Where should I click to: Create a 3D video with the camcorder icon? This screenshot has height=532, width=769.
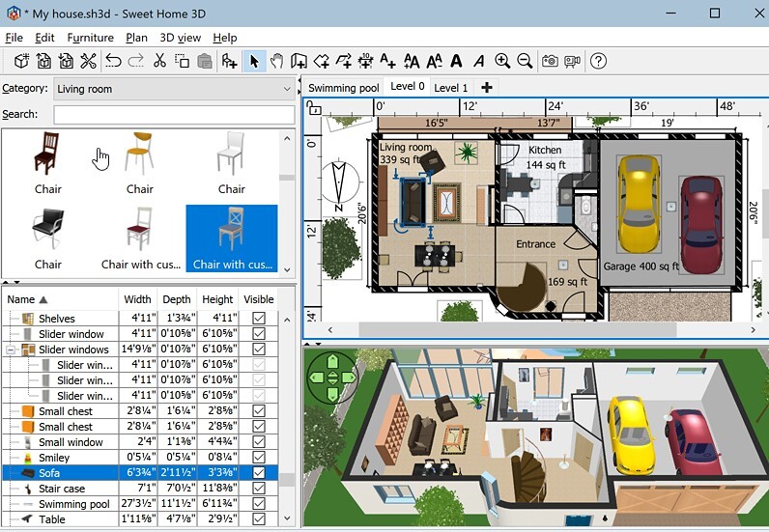[x=572, y=61]
